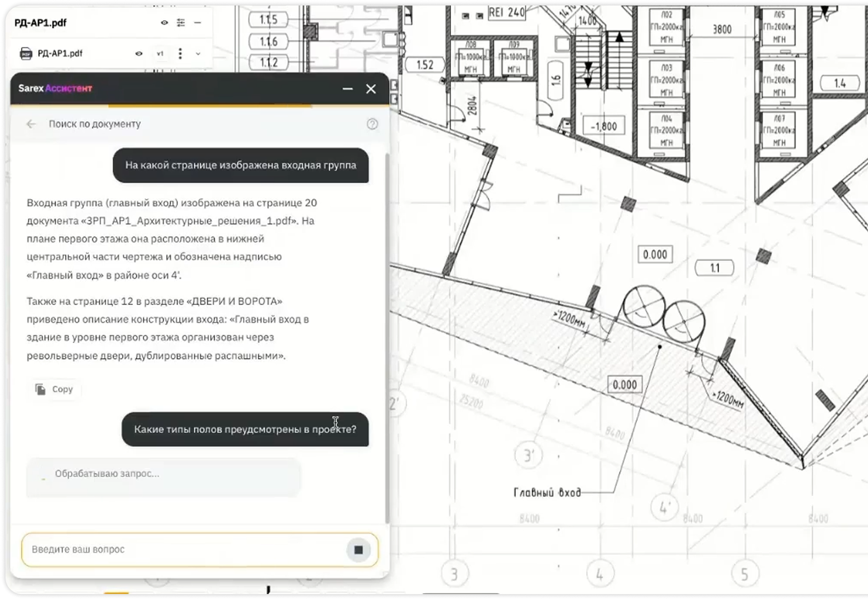
Task: Minimize the Sarex Ассистент chat window
Action: (x=348, y=89)
